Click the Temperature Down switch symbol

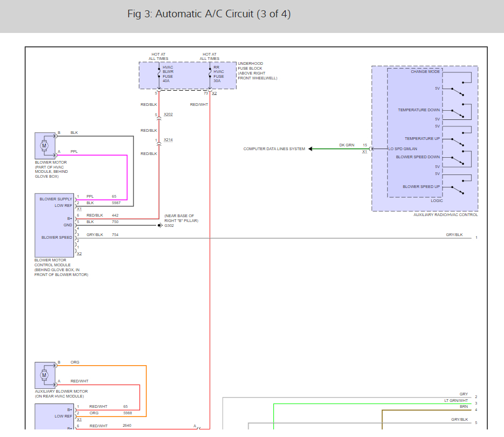[457, 115]
